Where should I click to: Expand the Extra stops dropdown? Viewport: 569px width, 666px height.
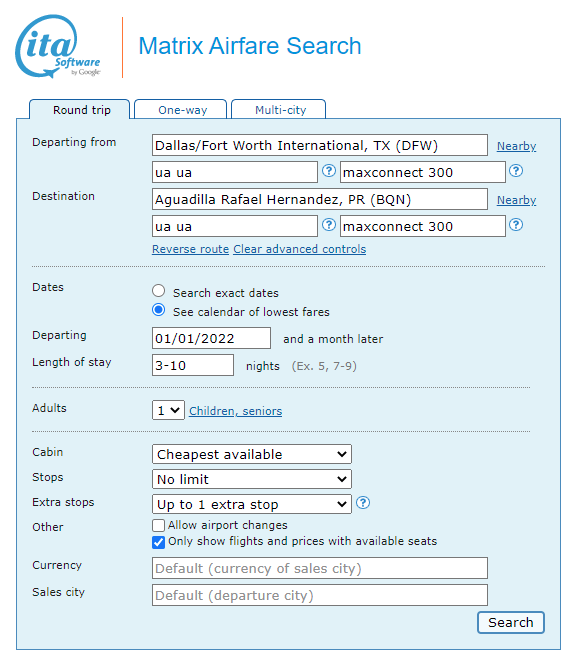tap(252, 504)
